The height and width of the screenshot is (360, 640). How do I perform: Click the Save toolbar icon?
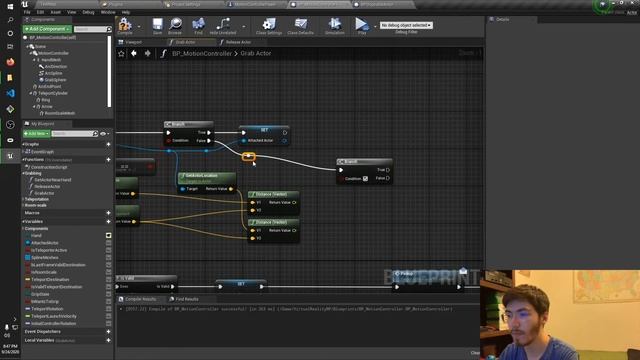(157, 24)
